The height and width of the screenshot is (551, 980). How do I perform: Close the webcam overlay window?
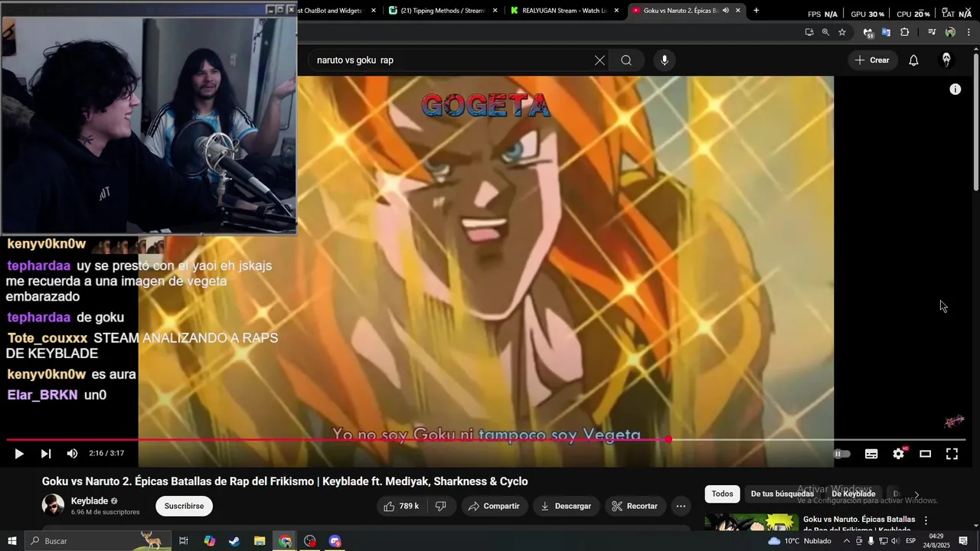click(x=291, y=9)
